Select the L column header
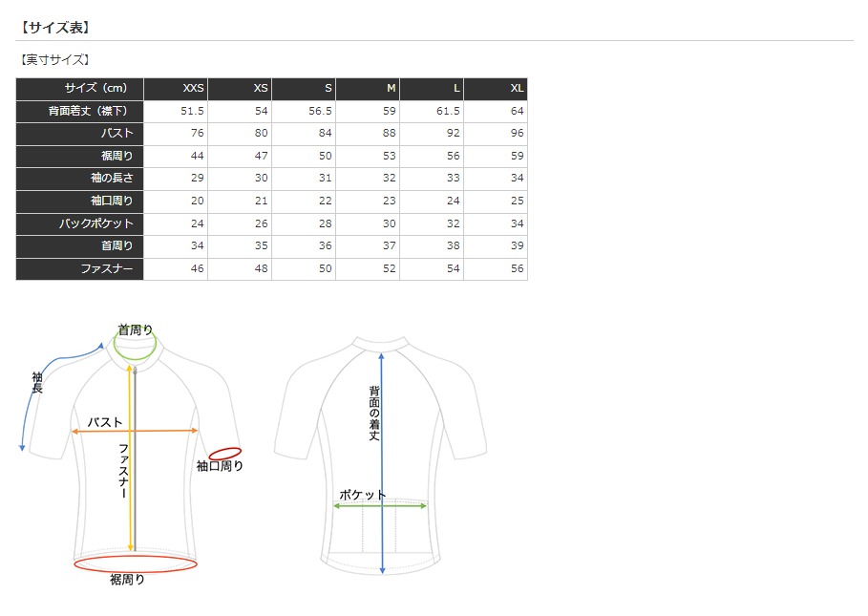The width and height of the screenshot is (868, 616). click(432, 89)
